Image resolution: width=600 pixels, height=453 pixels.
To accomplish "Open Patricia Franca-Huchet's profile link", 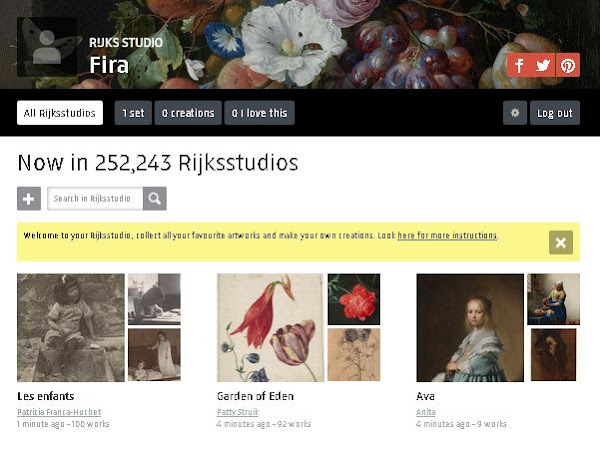I will point(59,412).
